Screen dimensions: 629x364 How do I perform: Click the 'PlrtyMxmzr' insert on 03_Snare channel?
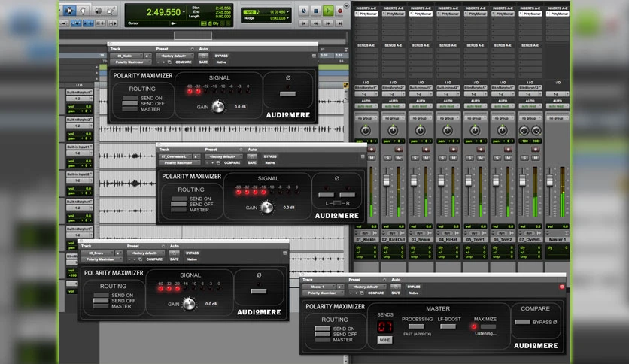tap(421, 14)
